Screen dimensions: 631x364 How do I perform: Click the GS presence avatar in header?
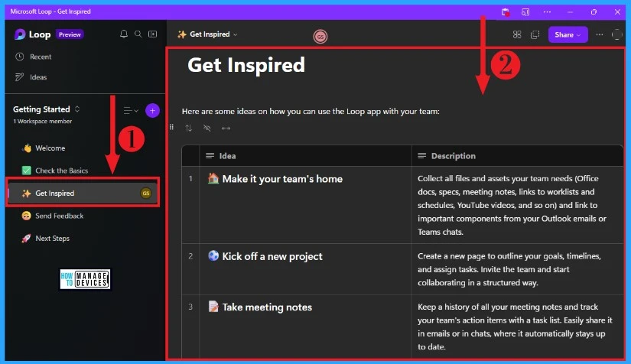[x=320, y=37]
